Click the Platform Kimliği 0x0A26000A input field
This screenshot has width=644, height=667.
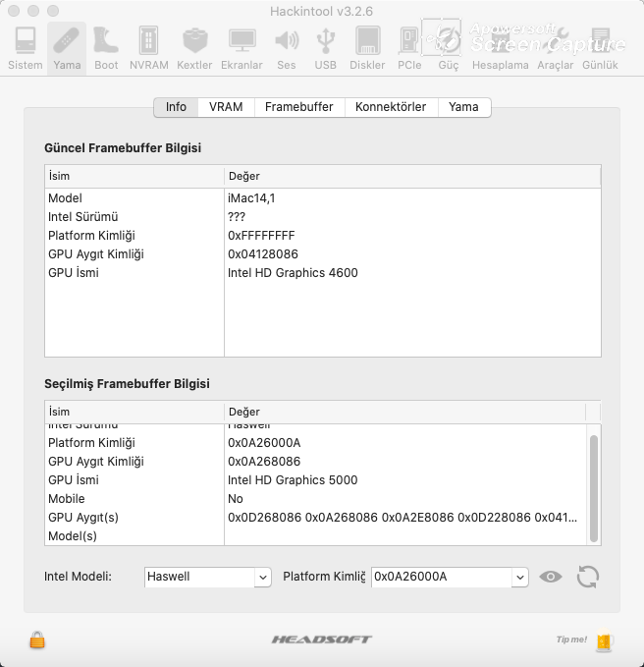(x=442, y=577)
